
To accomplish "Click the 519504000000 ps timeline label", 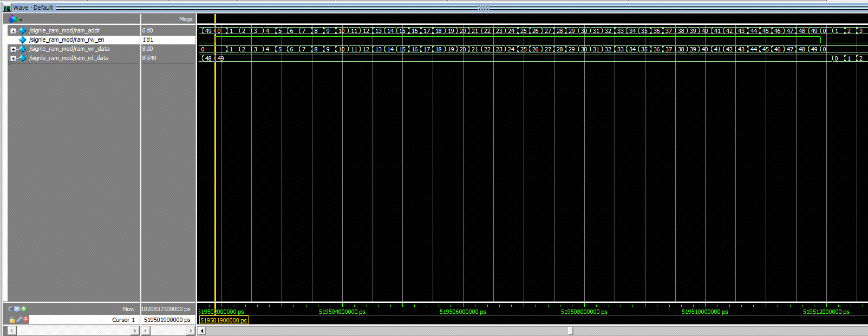I will pyautogui.click(x=342, y=312).
